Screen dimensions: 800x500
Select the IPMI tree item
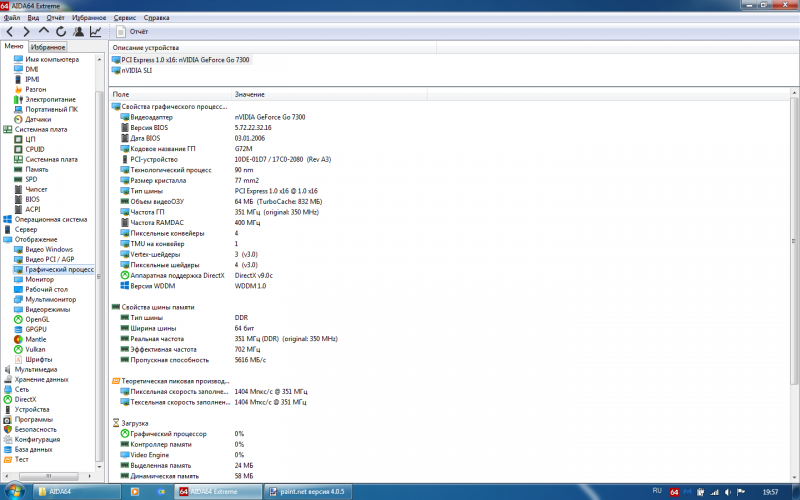(x=32, y=79)
